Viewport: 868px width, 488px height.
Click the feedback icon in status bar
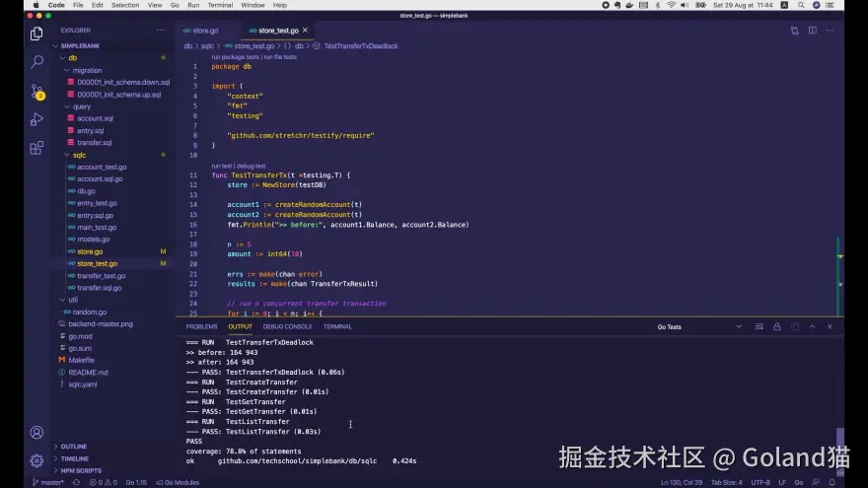816,482
